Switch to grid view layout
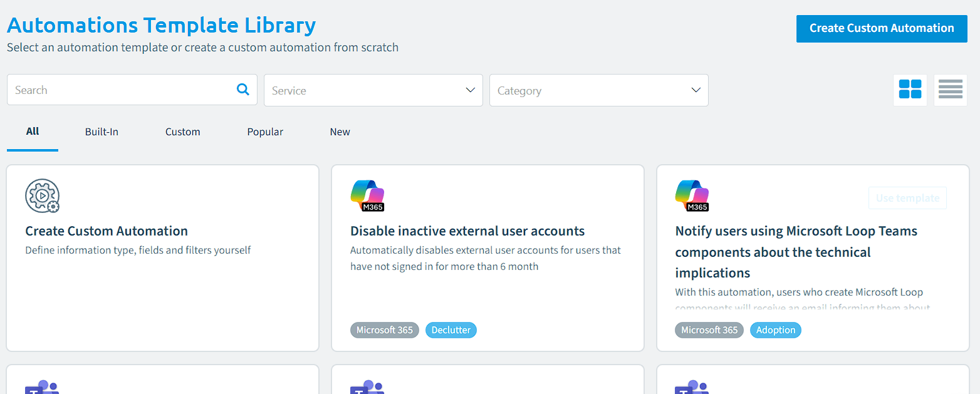 [x=910, y=90]
